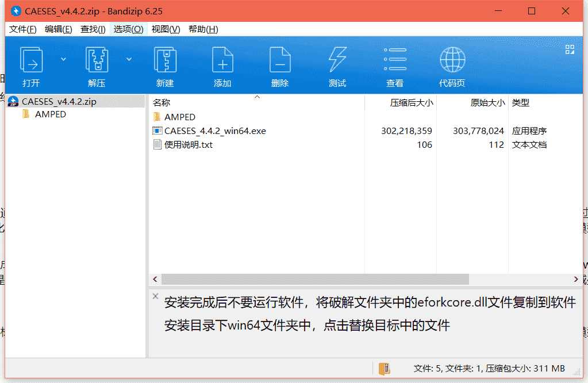Select CAESES_v4.4.2.zip in the tree
This screenshot has width=588, height=383.
[x=75, y=101]
